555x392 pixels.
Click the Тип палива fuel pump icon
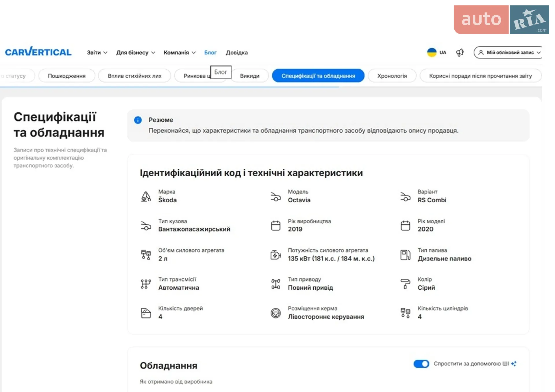tap(405, 255)
